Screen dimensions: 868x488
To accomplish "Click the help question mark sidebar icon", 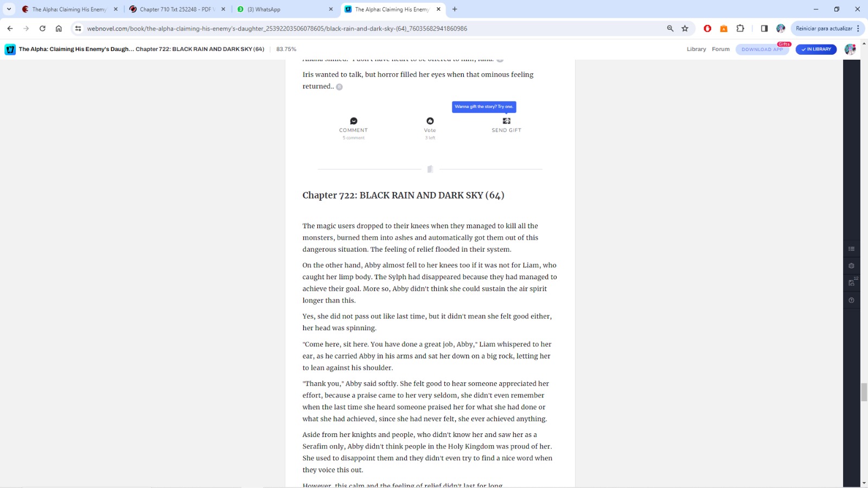I will pyautogui.click(x=851, y=300).
